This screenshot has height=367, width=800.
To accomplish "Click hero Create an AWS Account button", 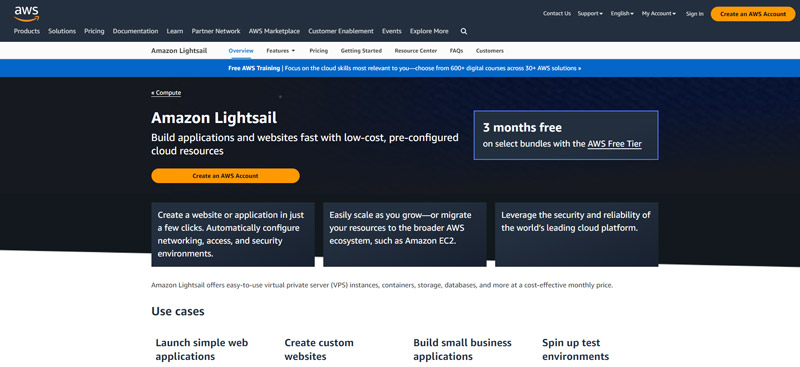I will point(225,176).
